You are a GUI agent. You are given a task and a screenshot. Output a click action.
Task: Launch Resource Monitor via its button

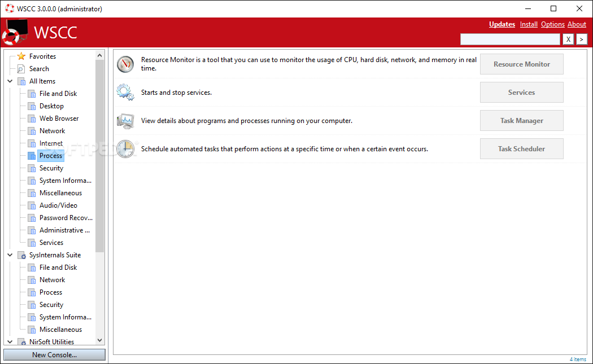521,64
